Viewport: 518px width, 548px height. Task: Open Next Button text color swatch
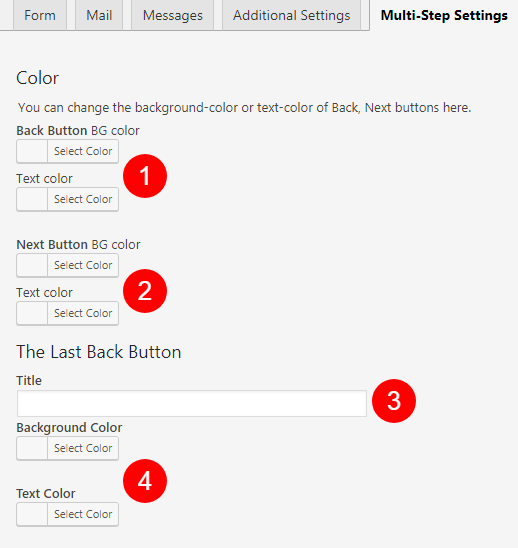click(32, 313)
